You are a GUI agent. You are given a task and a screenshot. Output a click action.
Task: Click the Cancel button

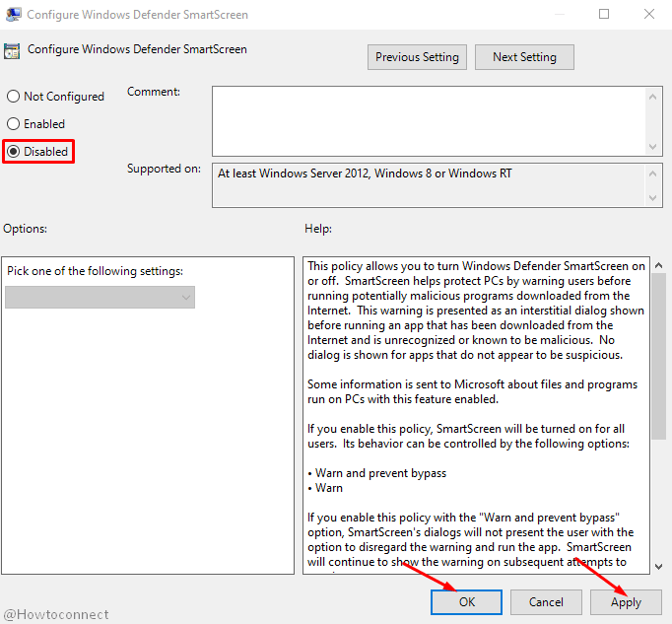pos(546,602)
